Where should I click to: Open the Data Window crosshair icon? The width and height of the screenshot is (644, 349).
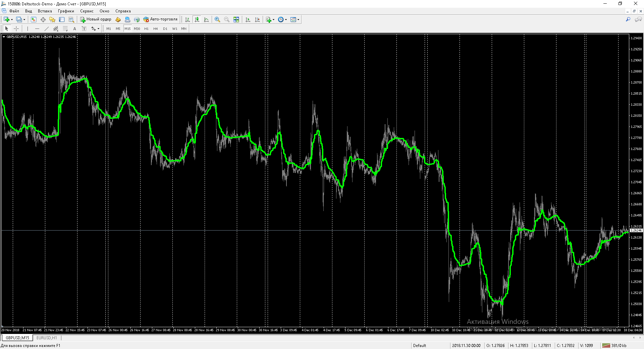(x=43, y=19)
